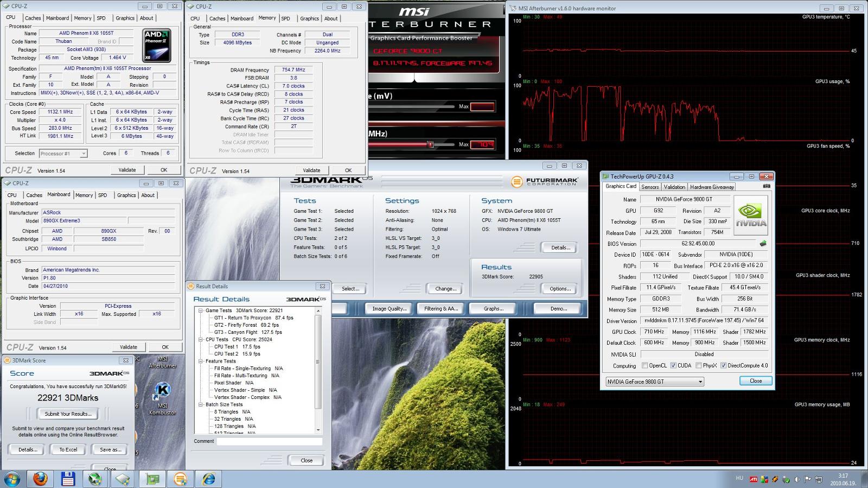
Task: Collapse the Game Tests tree node
Action: coord(200,310)
